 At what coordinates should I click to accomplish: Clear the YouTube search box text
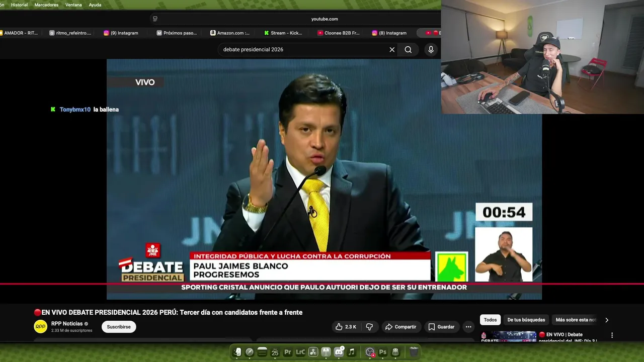point(392,50)
